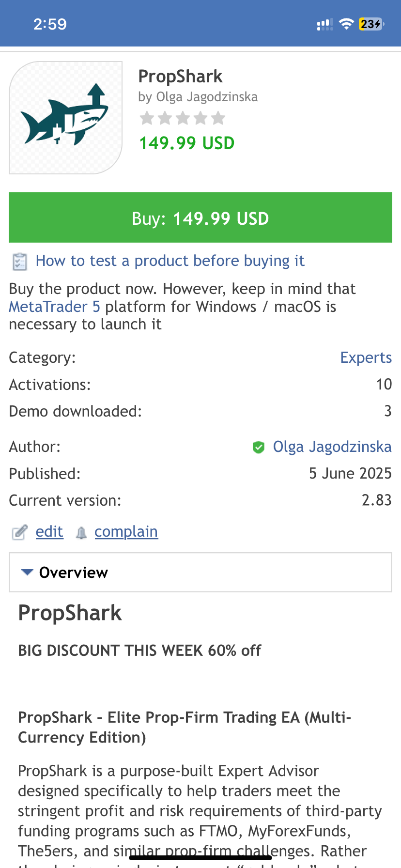
Task: Open the Experts category link
Action: click(x=366, y=357)
